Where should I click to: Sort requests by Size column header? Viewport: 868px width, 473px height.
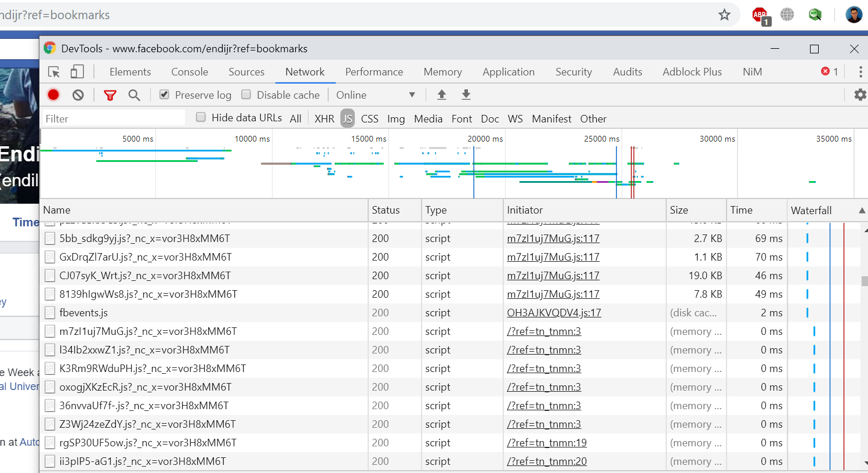click(696, 210)
